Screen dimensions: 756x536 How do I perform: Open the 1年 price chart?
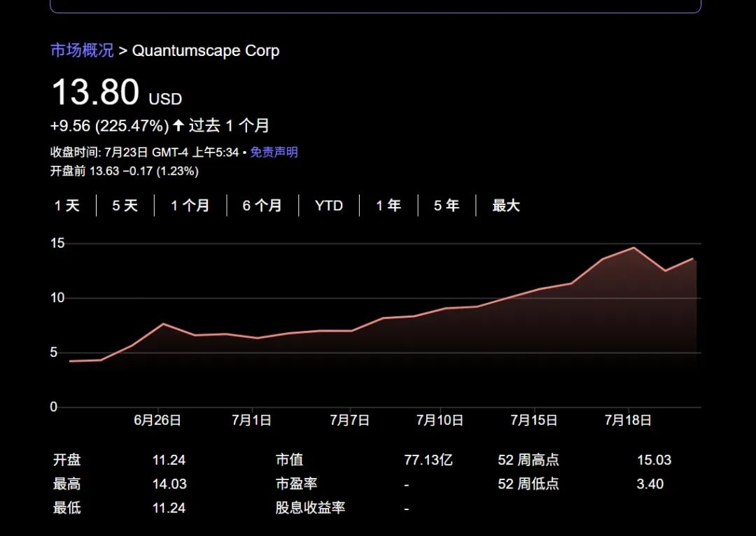(387, 205)
